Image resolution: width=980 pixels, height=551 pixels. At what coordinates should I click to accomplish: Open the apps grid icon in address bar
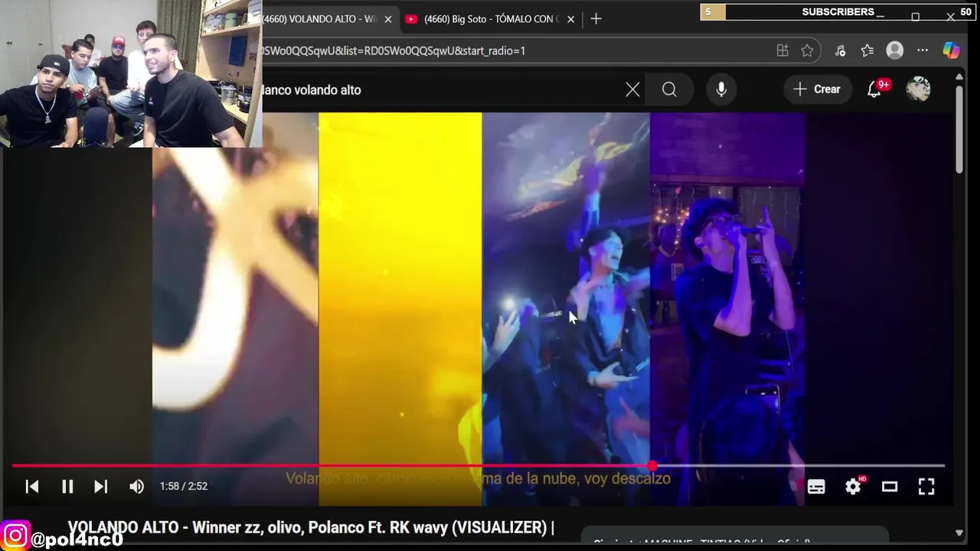pos(782,51)
